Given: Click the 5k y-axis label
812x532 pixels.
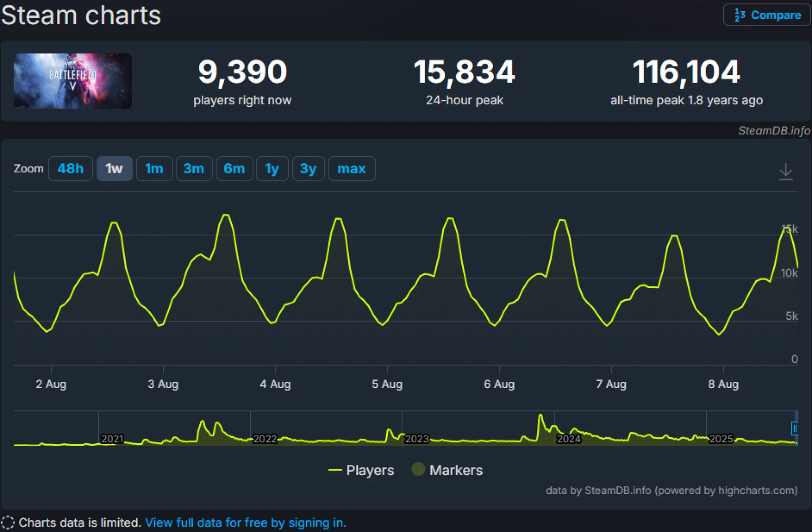Looking at the screenshot, I should 792,316.
